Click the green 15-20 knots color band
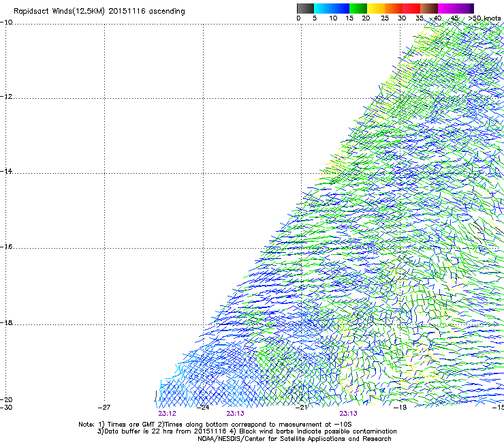Screen dimensions: 504x443 point(358,8)
